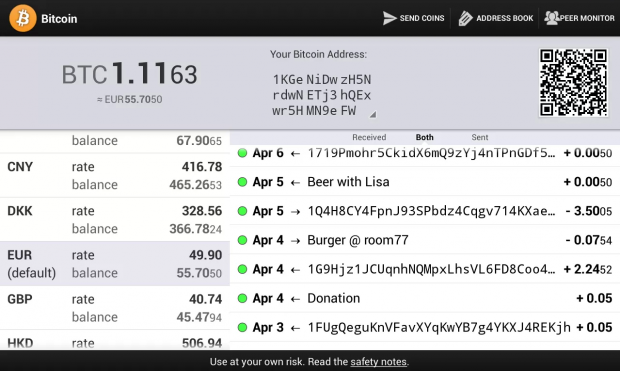620x371 pixels.
Task: Click green confirmation dot of Beer with Lisa
Action: pos(242,182)
